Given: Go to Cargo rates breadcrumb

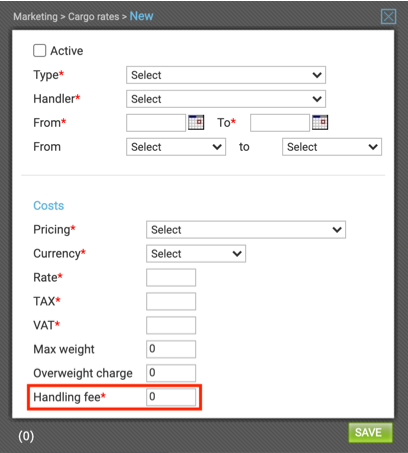Looking at the screenshot, I should point(94,17).
